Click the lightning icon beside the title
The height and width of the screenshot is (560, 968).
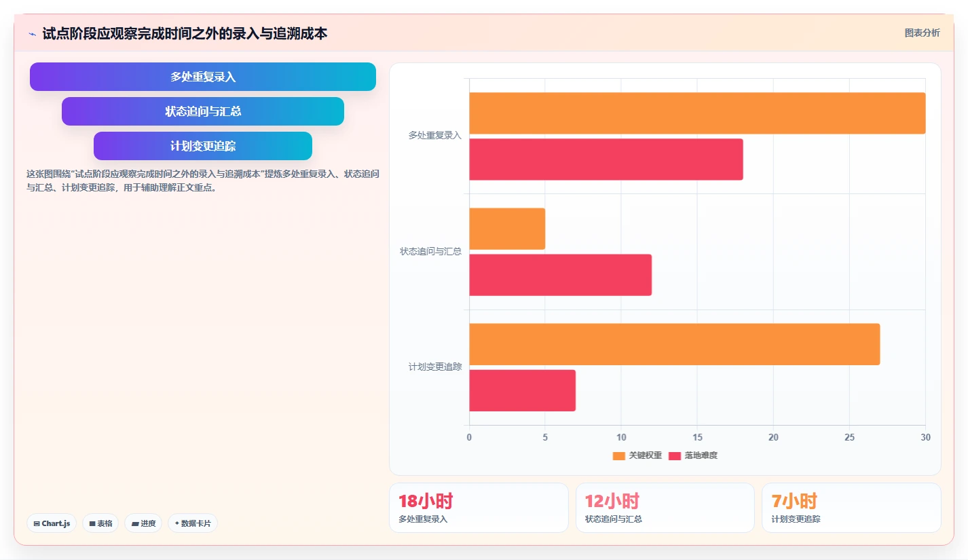(x=32, y=34)
